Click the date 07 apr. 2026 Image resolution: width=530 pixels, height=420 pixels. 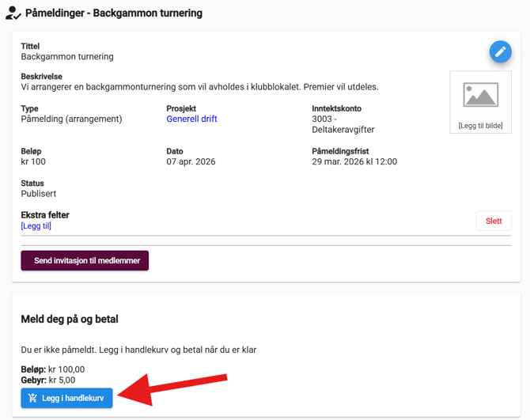[191, 161]
